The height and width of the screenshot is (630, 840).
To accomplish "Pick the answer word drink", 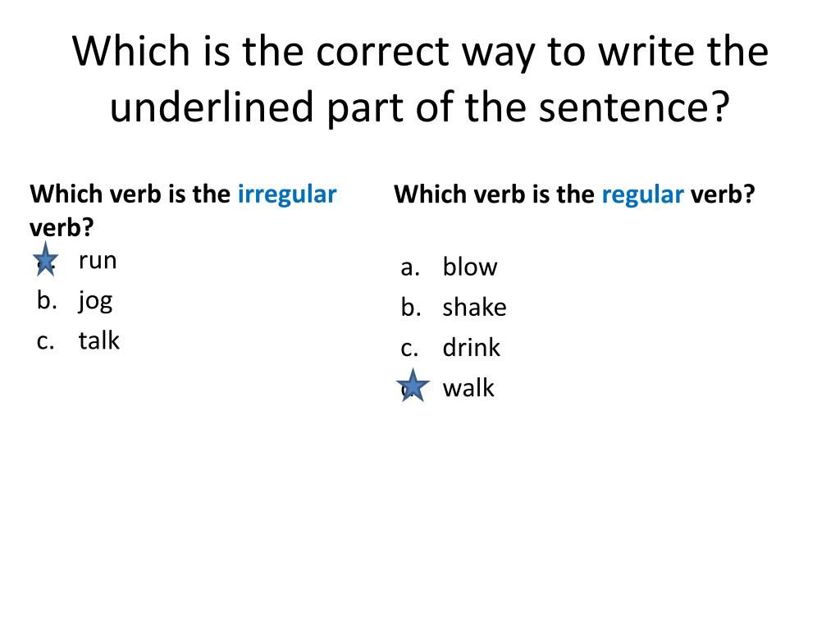I will 471,347.
